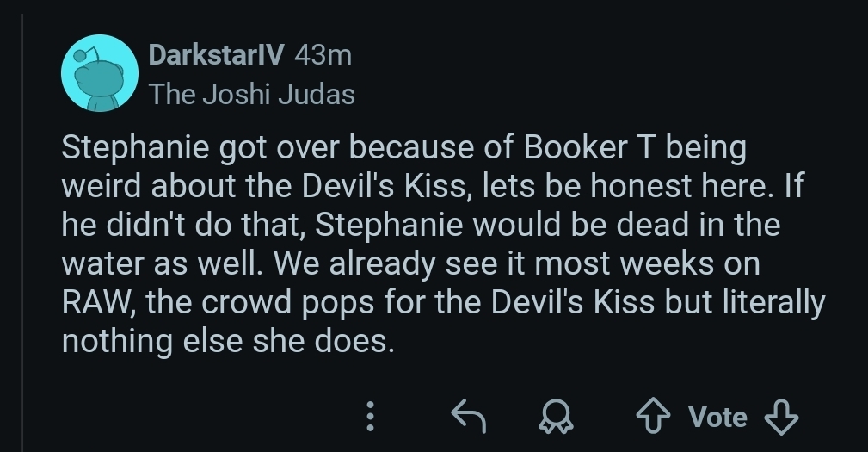This screenshot has height=452, width=868.
Task: Open DarkstarIV's user profile
Action: tap(217, 54)
